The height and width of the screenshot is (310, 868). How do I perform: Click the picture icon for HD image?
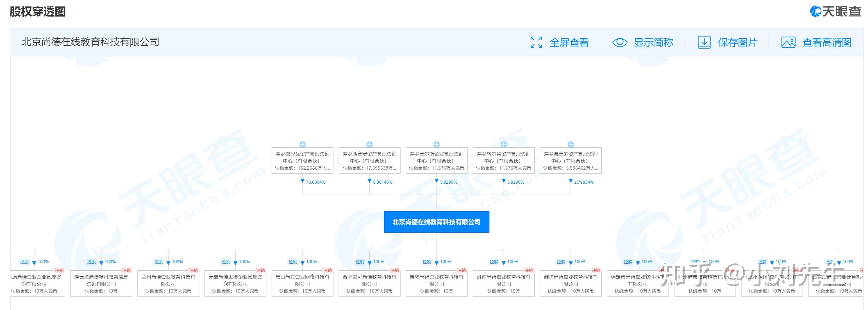[788, 42]
